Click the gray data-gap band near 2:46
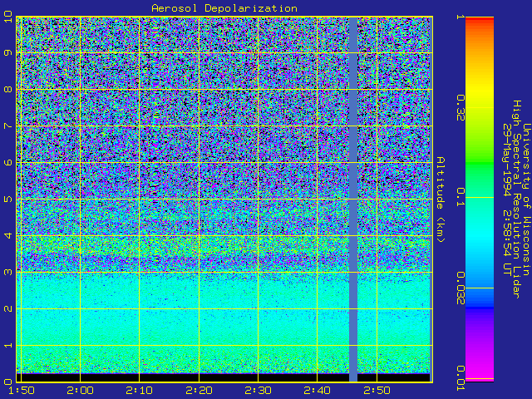This screenshot has width=532, height=399. pyautogui.click(x=353, y=199)
